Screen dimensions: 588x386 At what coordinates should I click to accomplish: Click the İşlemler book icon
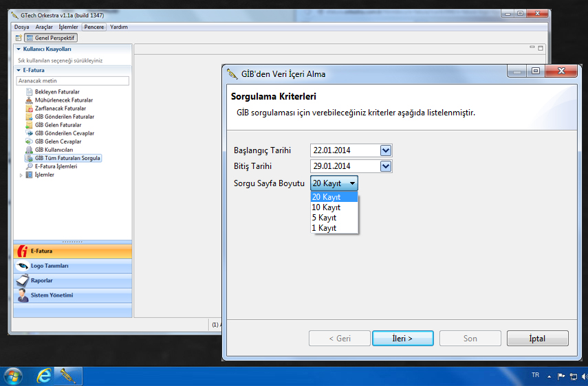(x=29, y=174)
